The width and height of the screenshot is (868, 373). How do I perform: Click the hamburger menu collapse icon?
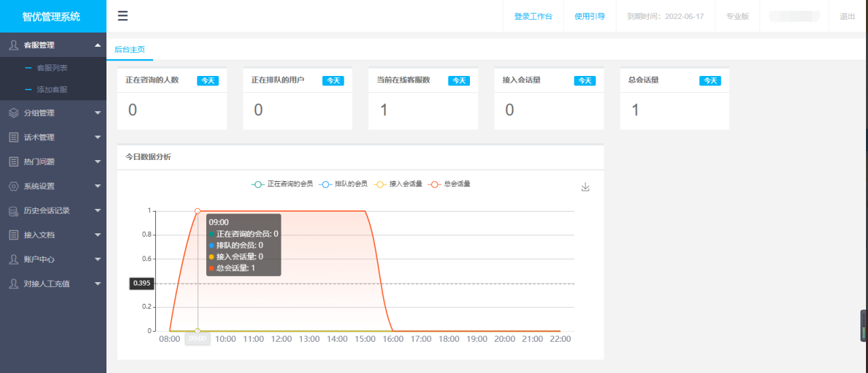[123, 16]
